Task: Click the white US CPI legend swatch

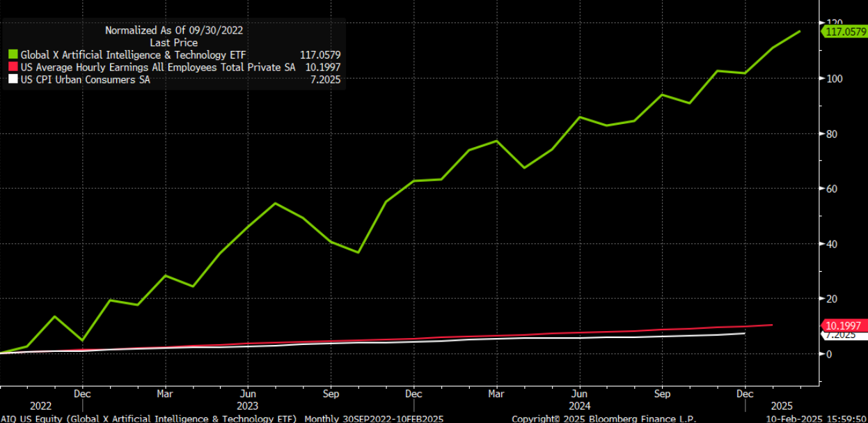Action: 13,79
